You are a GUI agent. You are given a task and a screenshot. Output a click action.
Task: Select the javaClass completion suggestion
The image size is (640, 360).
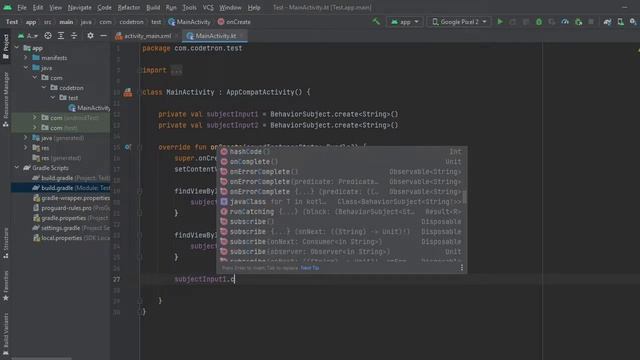(x=341, y=202)
